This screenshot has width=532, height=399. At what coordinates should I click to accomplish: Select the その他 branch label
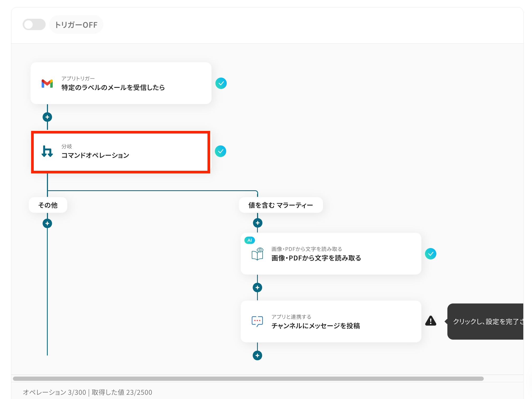coord(48,205)
